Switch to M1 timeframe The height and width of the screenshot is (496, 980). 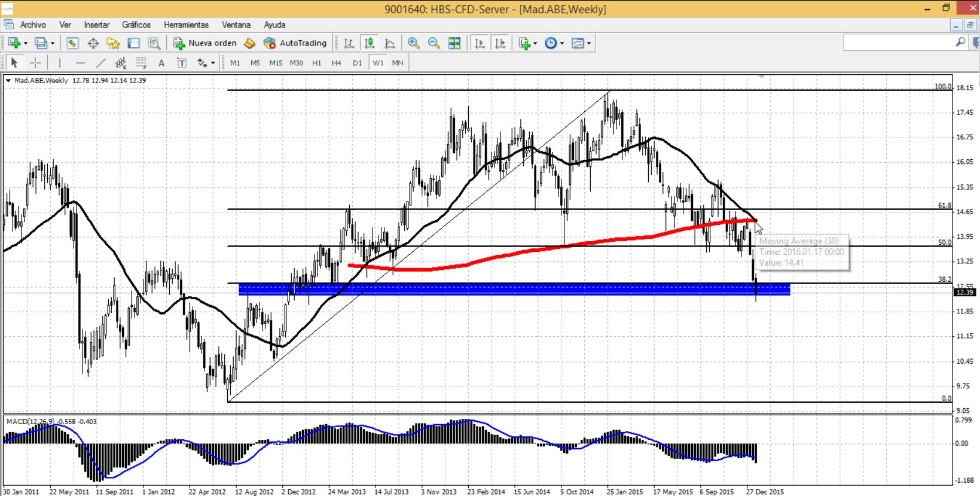[x=235, y=63]
